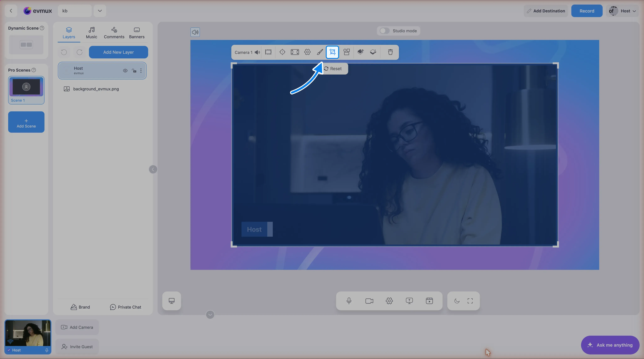Image resolution: width=644 pixels, height=359 pixels.
Task: Open studio settings gear in bottom bar
Action: pos(389,301)
